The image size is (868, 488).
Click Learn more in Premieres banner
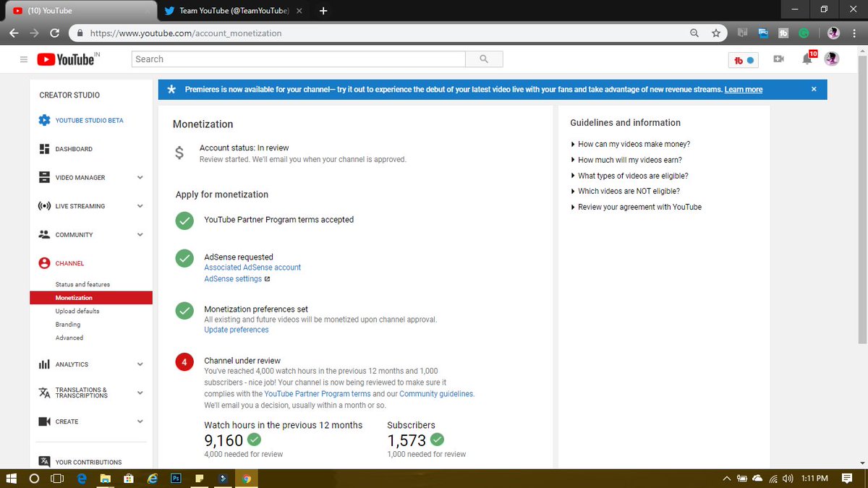point(744,90)
